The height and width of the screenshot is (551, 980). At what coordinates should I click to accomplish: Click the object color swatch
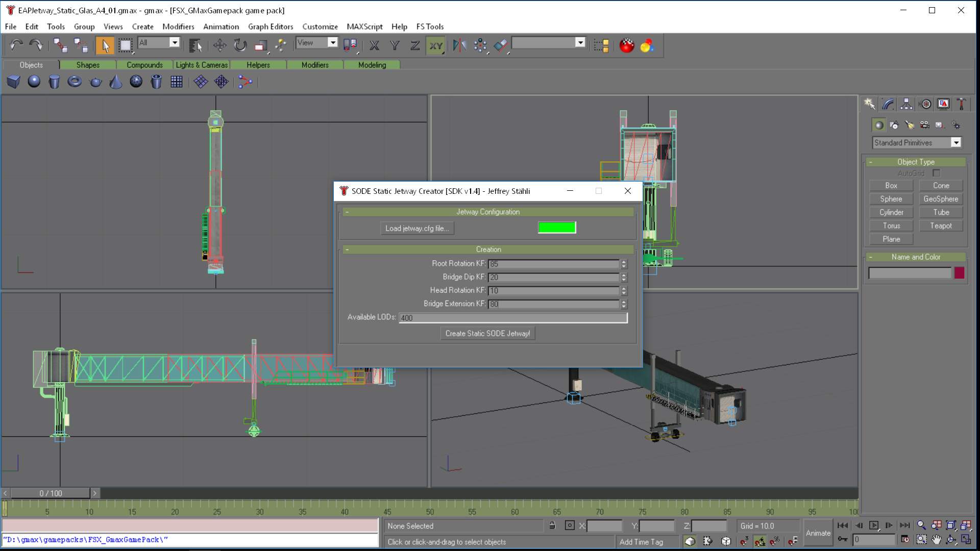point(959,273)
